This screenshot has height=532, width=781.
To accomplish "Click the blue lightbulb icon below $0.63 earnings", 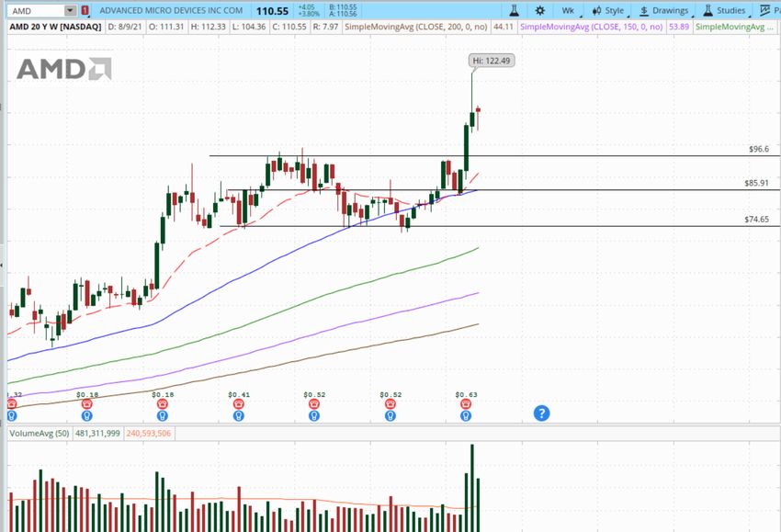I will 466,415.
